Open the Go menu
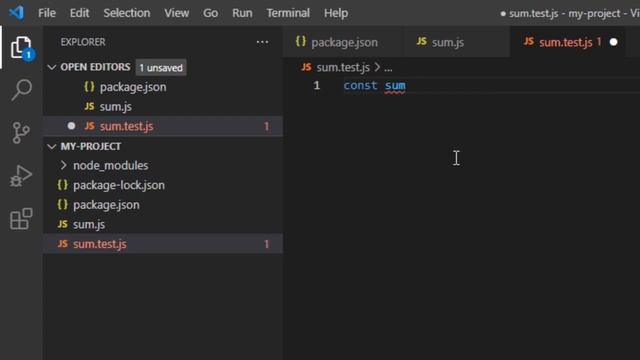 click(x=210, y=13)
